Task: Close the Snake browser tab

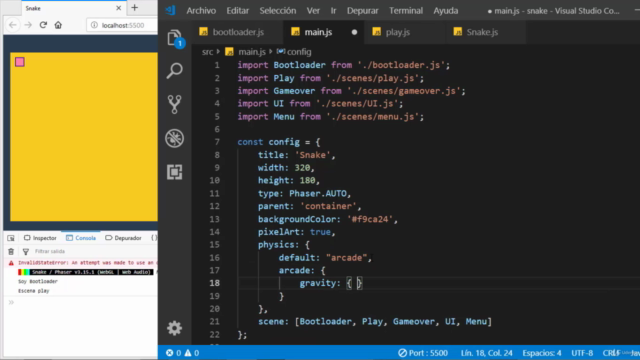Action: (118, 8)
